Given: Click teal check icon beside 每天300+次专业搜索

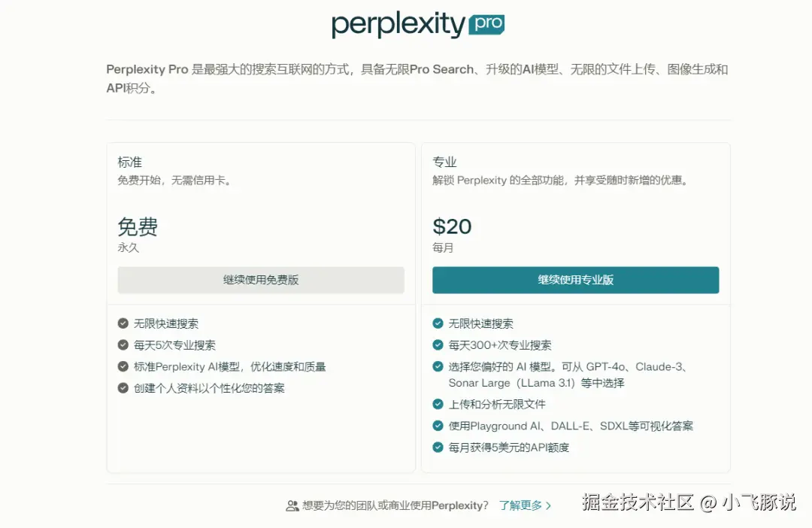Looking at the screenshot, I should point(438,345).
